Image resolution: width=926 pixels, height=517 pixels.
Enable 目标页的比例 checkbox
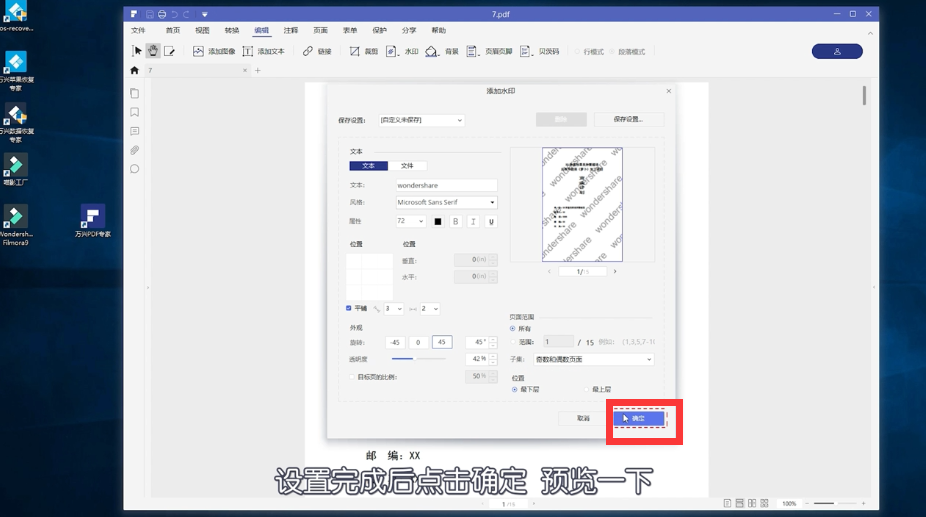click(352, 377)
